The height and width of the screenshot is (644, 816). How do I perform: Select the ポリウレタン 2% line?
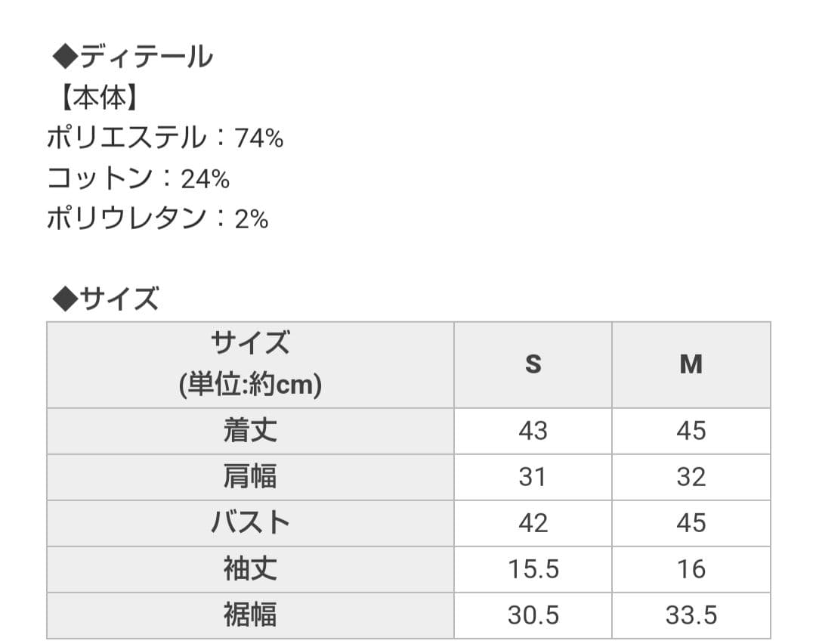[x=157, y=219]
